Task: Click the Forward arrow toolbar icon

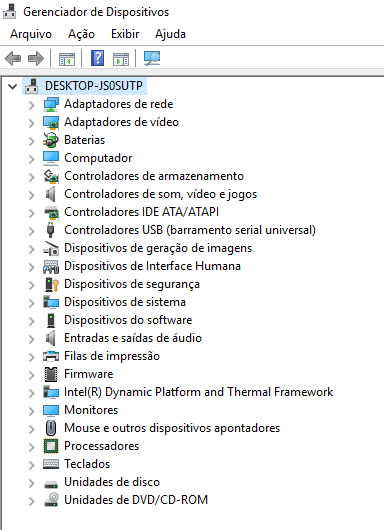Action: [36, 58]
